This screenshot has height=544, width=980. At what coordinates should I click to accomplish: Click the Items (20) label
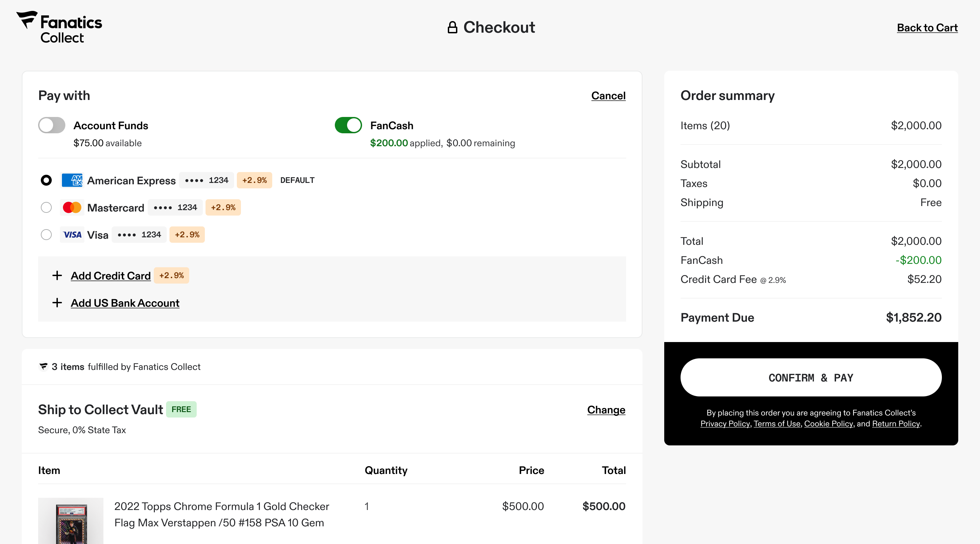705,125
